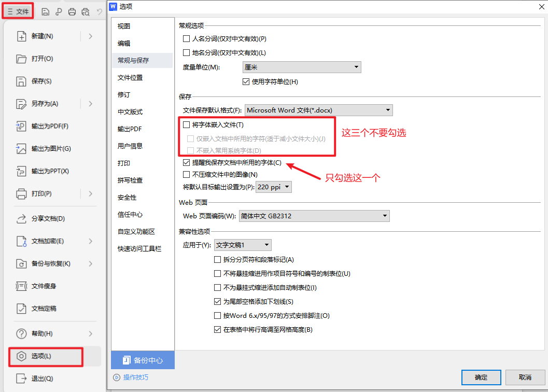This screenshot has width=548, height=392.
Task: Click the 输出为图片 icon in the file menu
Action: tap(21, 149)
